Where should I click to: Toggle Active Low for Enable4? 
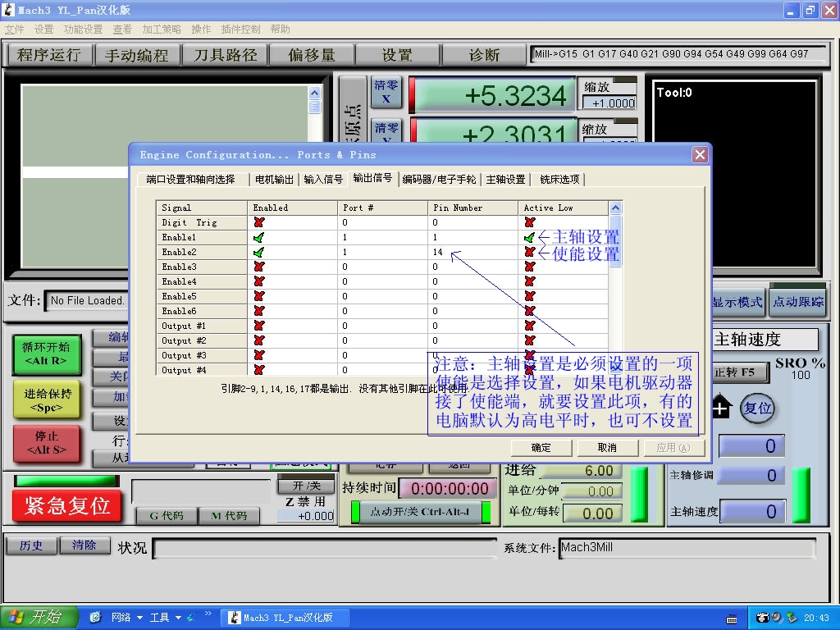[x=530, y=281]
